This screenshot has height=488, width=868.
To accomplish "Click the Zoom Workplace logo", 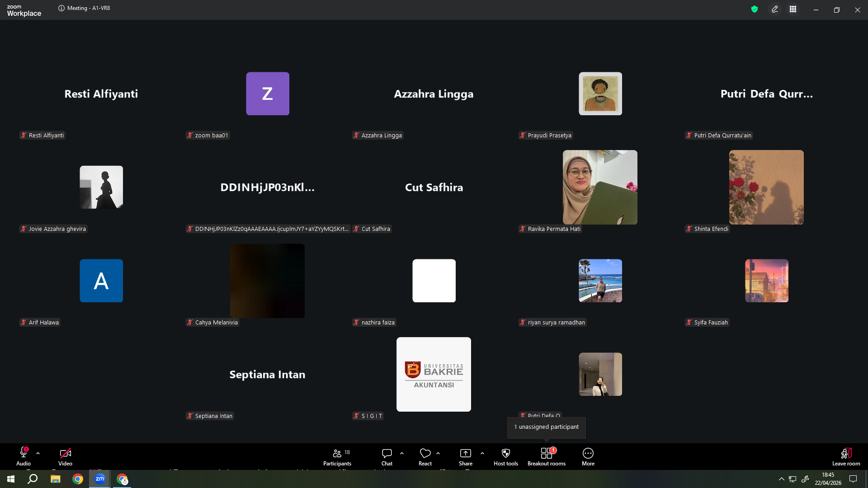I will 24,10.
